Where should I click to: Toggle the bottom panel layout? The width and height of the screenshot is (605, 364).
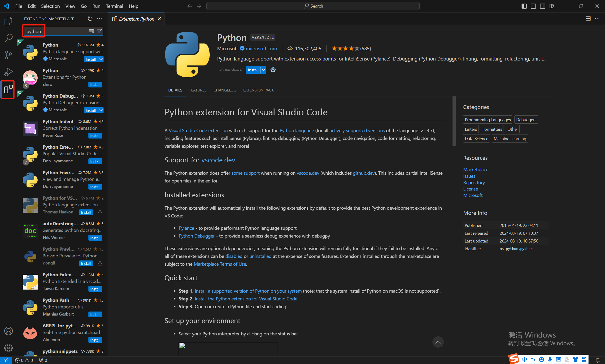pyautogui.click(x=533, y=6)
